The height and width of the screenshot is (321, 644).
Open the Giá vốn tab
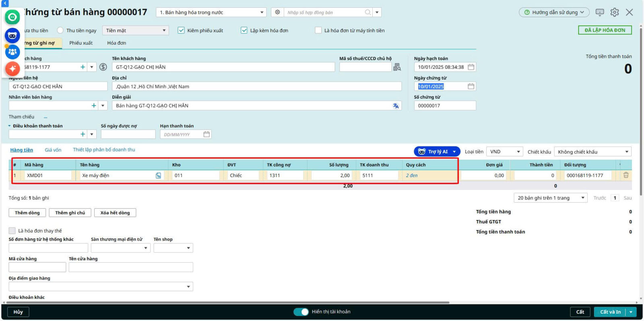pyautogui.click(x=53, y=150)
